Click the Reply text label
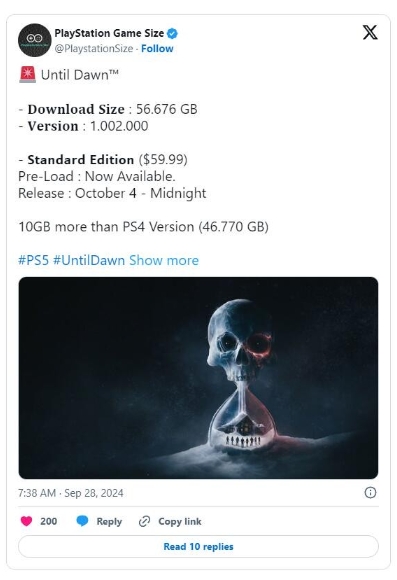 tap(109, 521)
